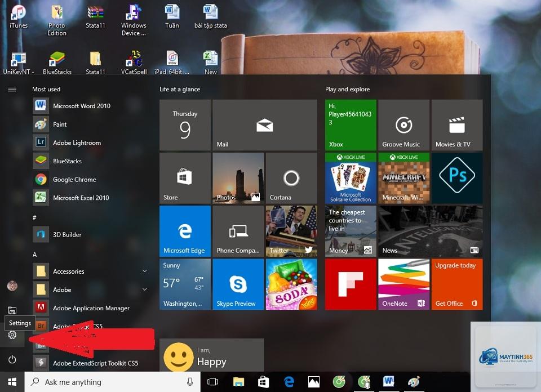The image size is (541, 392).
Task: Open Edge icon on the taskbar
Action: (x=289, y=382)
